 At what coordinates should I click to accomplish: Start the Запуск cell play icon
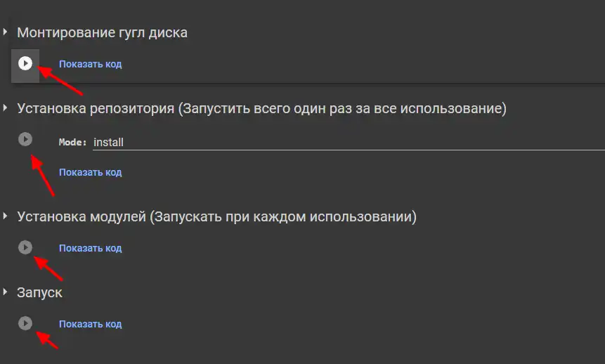coord(25,323)
